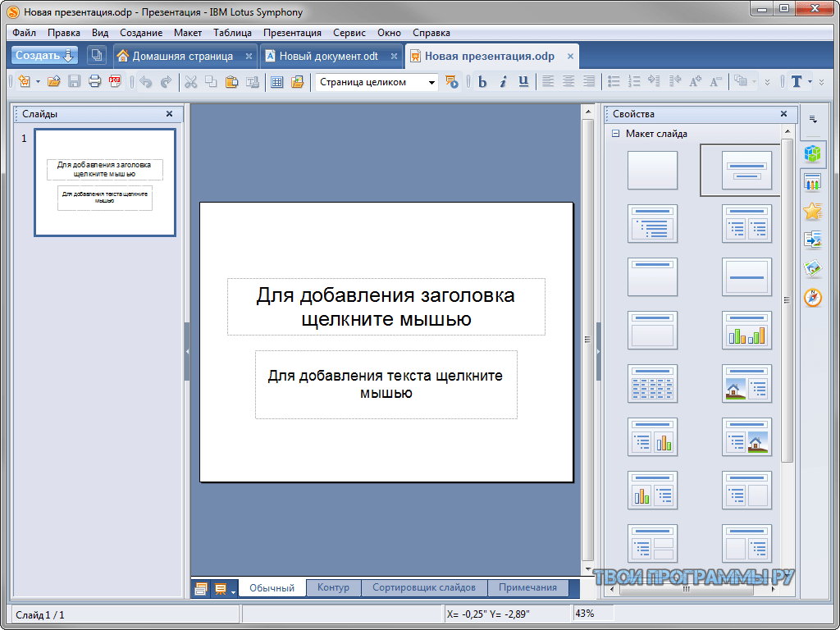Click the open file folder icon
The height and width of the screenshot is (630, 840).
pos(53,82)
